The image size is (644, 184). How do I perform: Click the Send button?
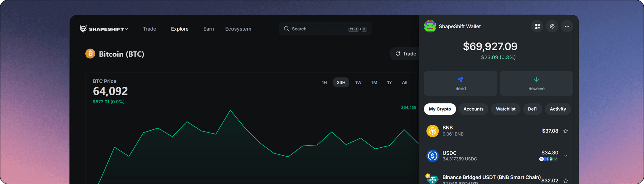point(460,83)
